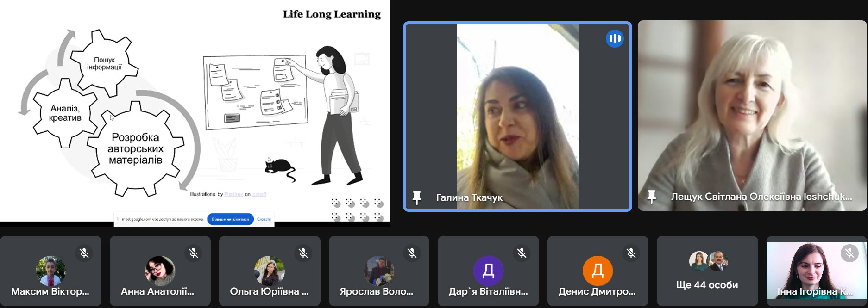Click the muted mic icon on Інна Ігорівна's video
Viewport: 868px width, 308px height.
(x=849, y=253)
